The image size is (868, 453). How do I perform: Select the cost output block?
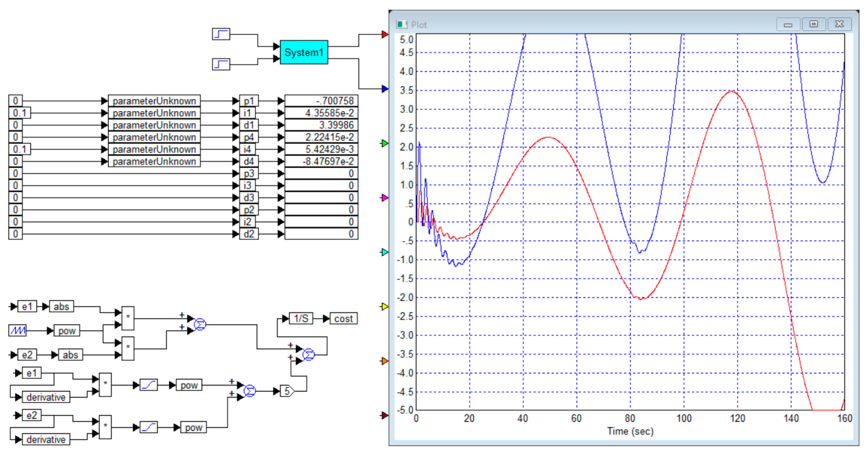pos(343,318)
